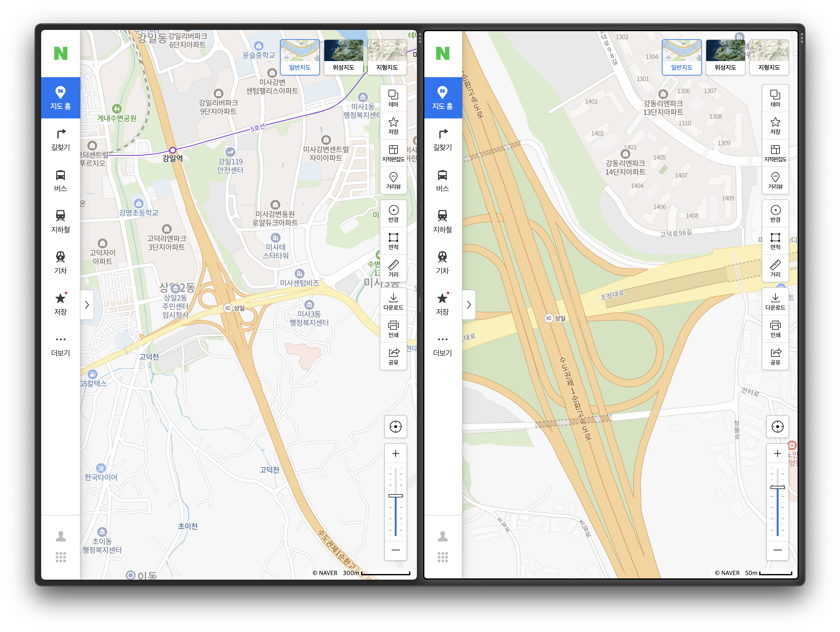Expand the collapsed side panel in right window
840x632 pixels.
click(x=469, y=305)
